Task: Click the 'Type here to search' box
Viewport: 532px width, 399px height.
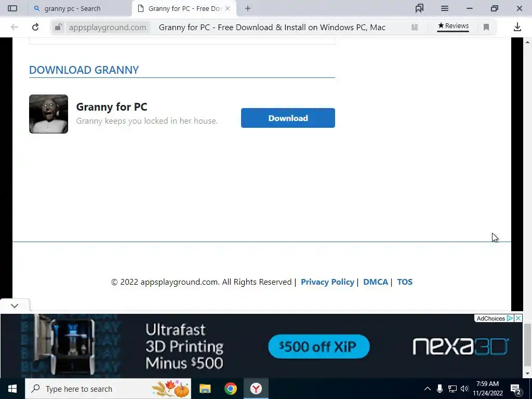Action: (108, 389)
